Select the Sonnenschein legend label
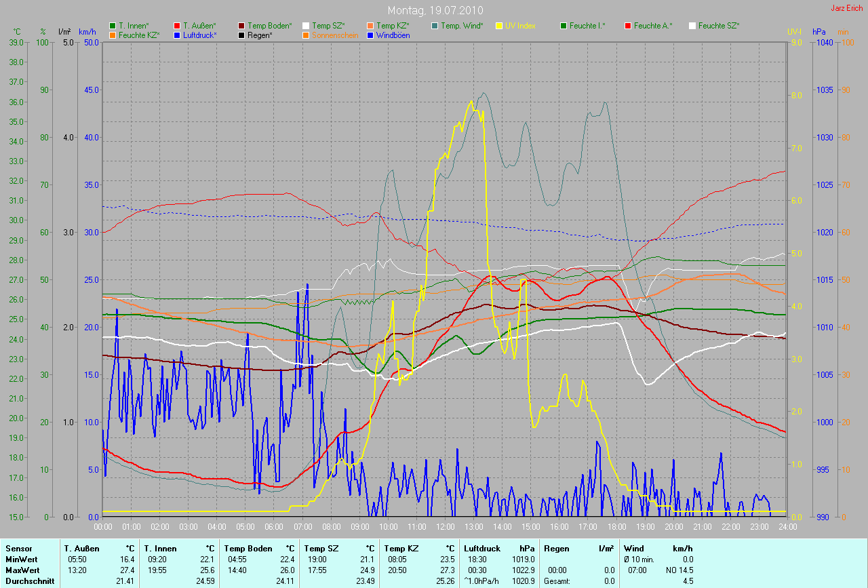Image resolution: width=868 pixels, height=588 pixels. 334,35
